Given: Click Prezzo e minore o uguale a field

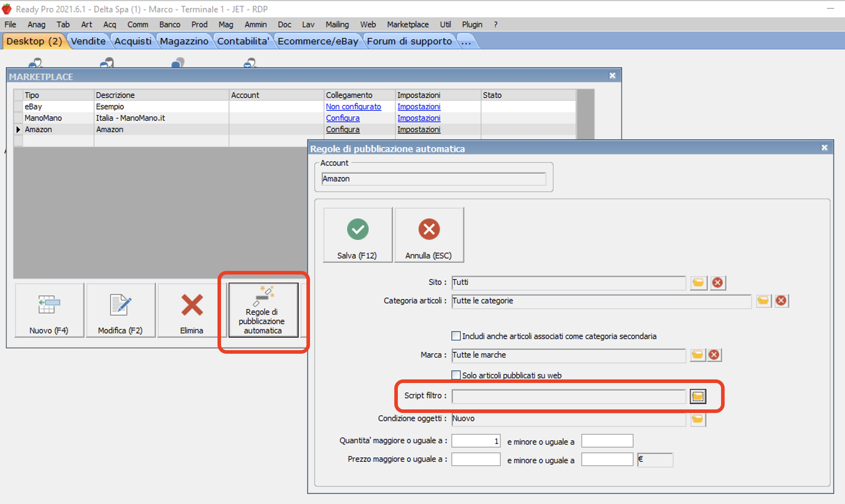Looking at the screenshot, I should tap(607, 459).
